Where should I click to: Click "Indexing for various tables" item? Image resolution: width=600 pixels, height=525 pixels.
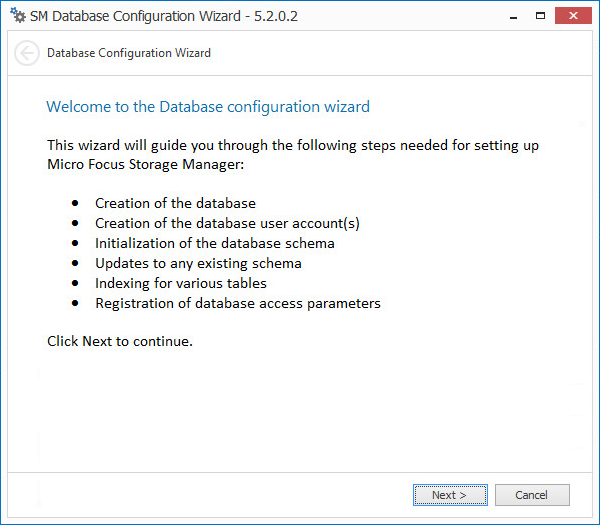(x=183, y=283)
